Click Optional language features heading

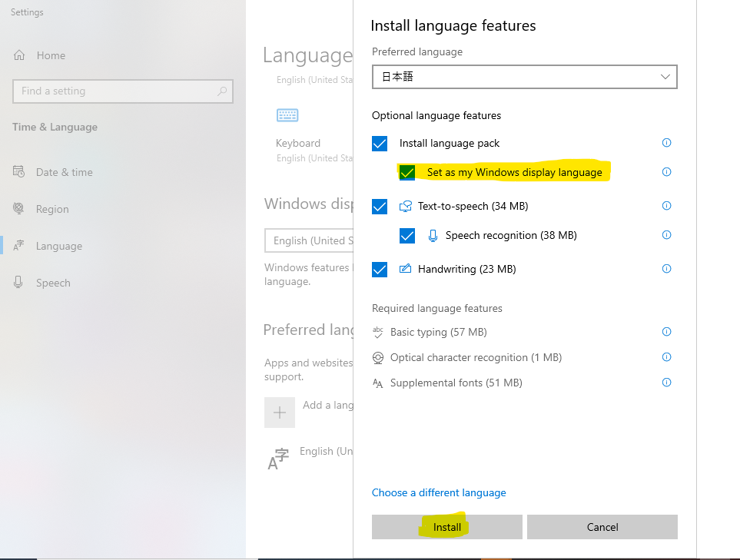tap(436, 115)
